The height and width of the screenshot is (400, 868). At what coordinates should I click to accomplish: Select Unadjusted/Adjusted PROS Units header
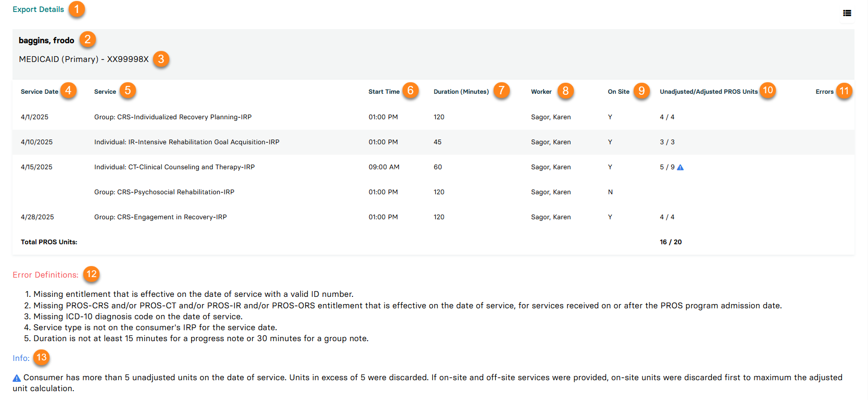(709, 92)
